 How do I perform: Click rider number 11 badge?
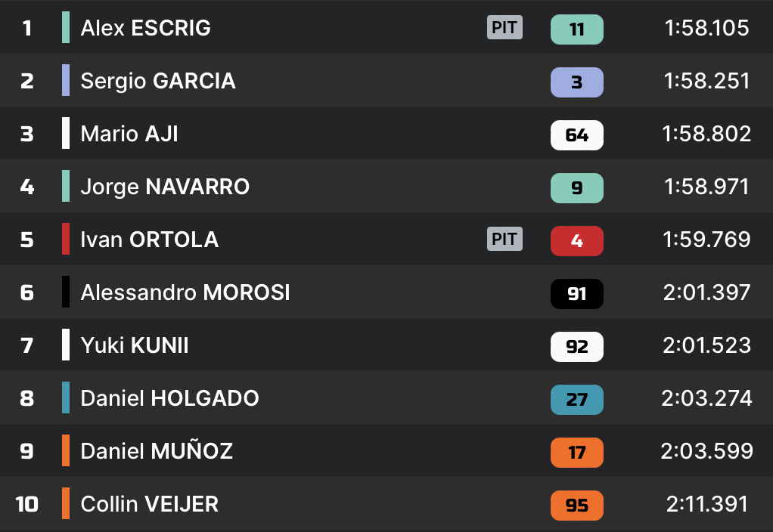pos(576,29)
